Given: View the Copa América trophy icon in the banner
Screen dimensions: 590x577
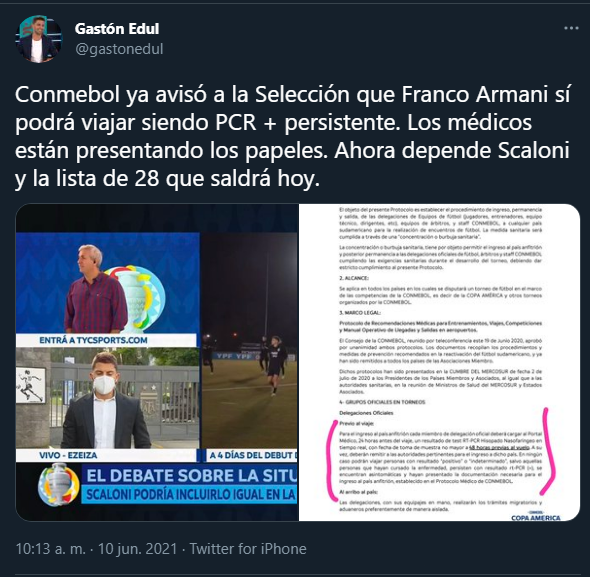Looking at the screenshot, I should pyautogui.click(x=59, y=484).
